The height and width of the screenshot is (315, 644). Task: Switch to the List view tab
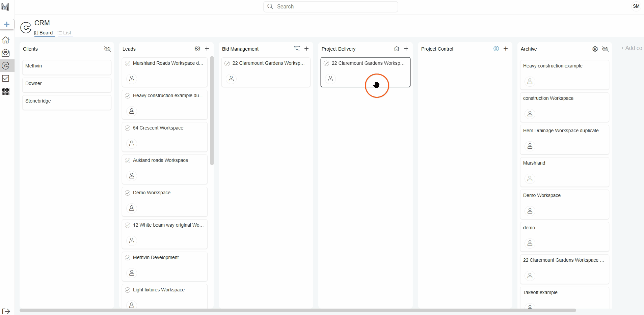coord(64,33)
